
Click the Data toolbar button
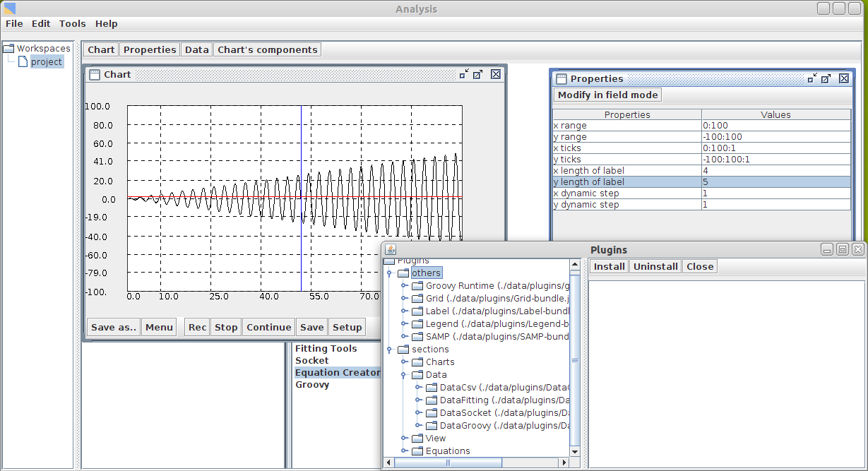coord(196,49)
